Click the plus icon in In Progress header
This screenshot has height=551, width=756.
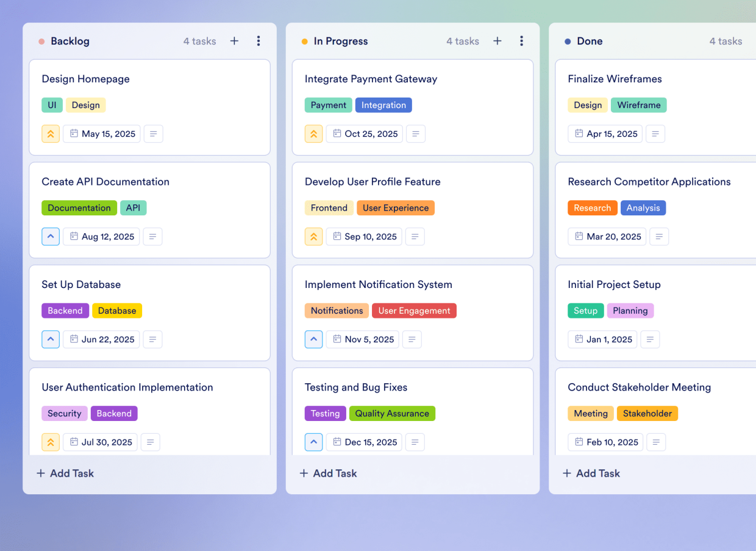pos(497,41)
